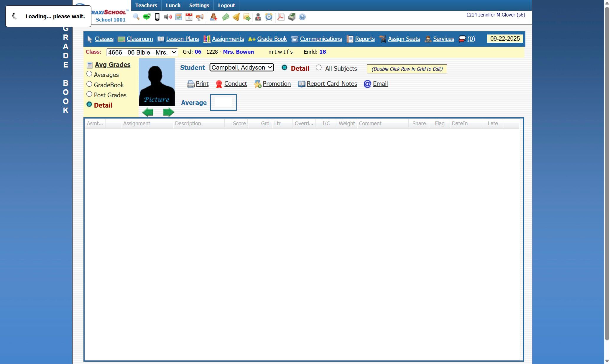The height and width of the screenshot is (364, 610).
Task: Open the Lesson Plans link
Action: tap(182, 39)
